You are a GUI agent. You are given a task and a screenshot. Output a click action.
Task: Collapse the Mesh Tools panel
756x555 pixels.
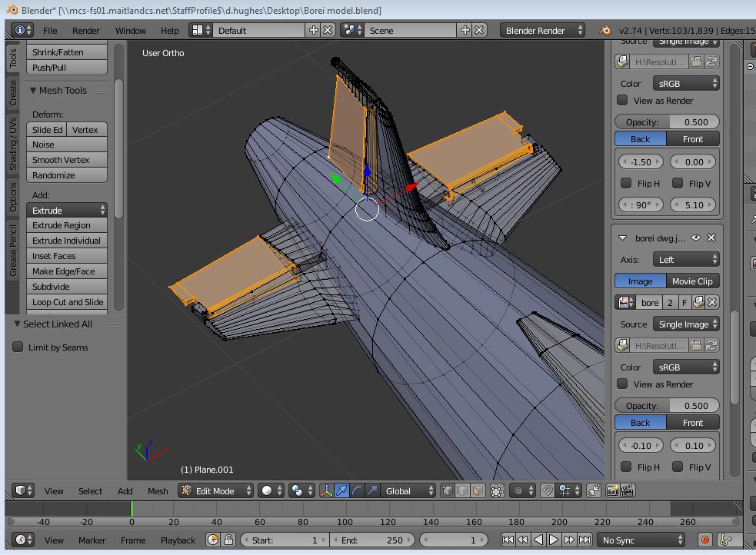[x=33, y=90]
